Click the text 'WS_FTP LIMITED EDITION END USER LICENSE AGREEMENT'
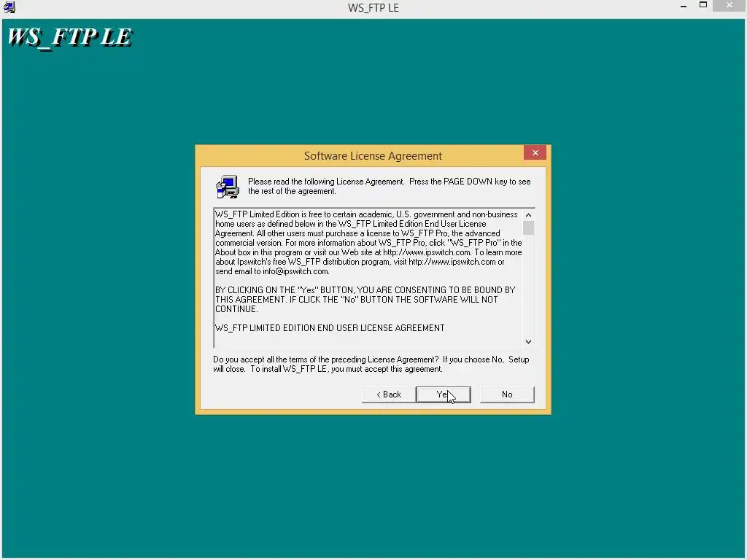747x560 pixels. [x=330, y=328]
